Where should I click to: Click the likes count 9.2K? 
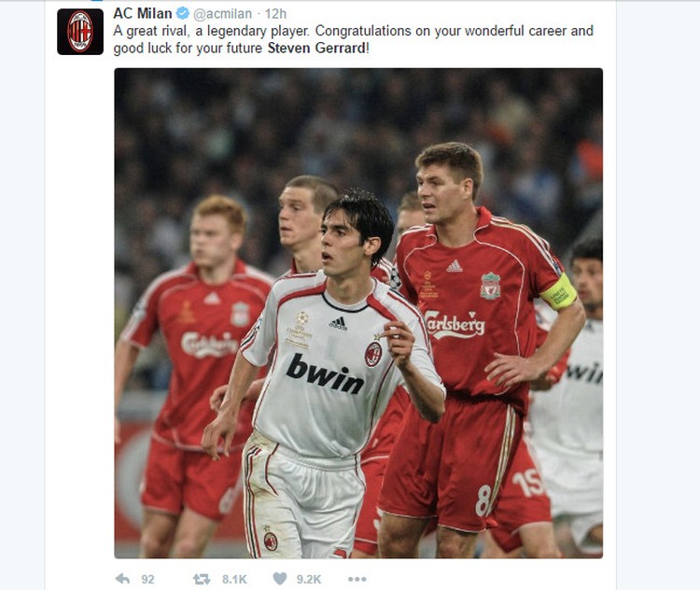click(309, 580)
